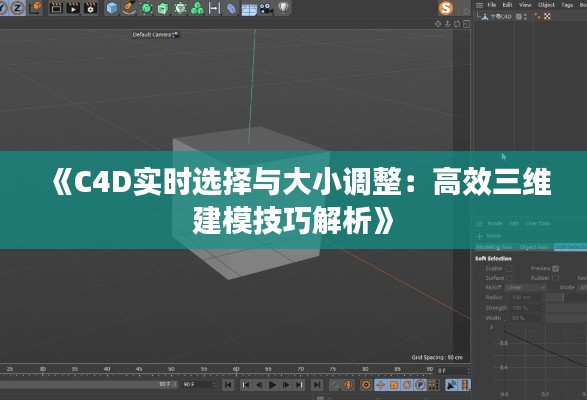Click the Strength value field
Viewport: 587px width, 400px height.
(x=526, y=308)
